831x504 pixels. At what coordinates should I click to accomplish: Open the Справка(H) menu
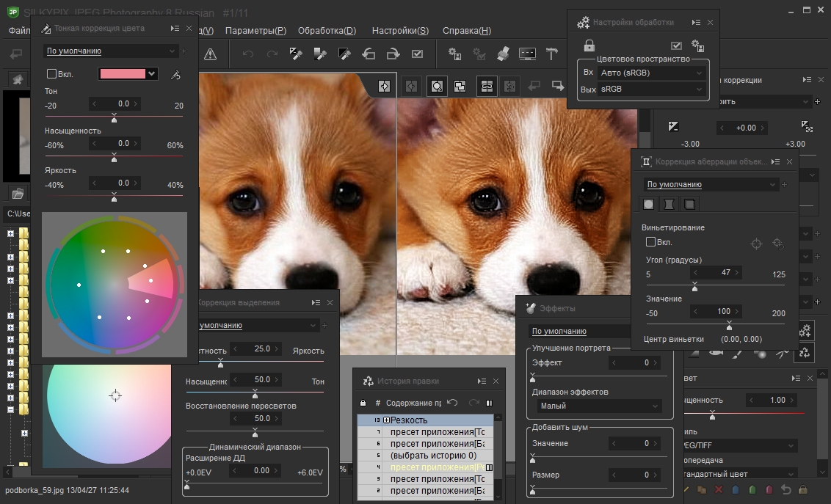(467, 31)
